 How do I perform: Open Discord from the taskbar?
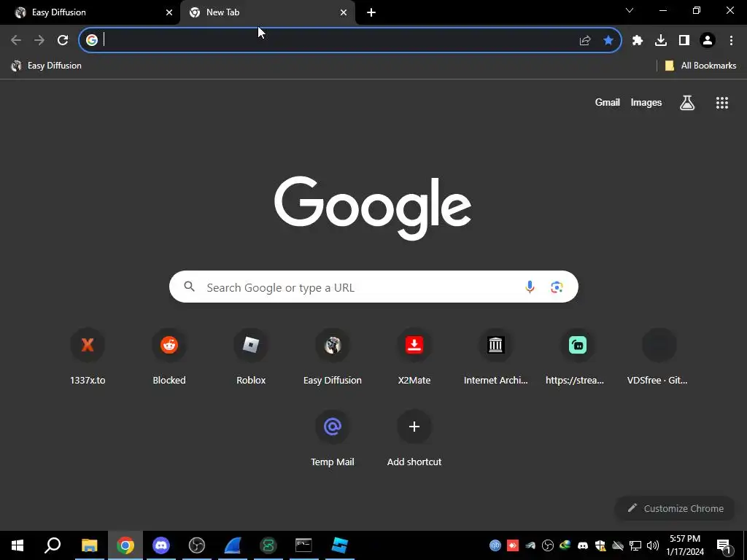[x=161, y=545]
